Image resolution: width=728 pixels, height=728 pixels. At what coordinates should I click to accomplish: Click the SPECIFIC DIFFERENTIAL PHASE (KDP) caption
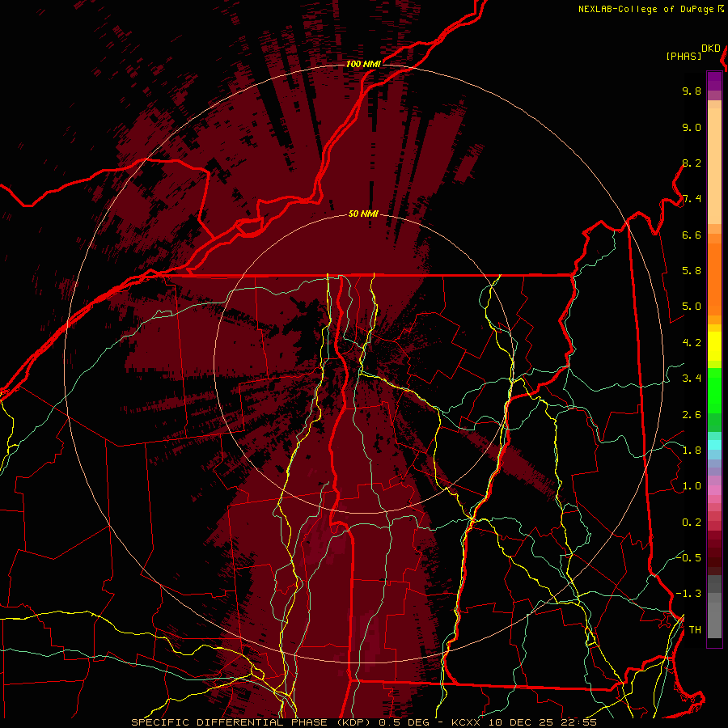(251, 722)
